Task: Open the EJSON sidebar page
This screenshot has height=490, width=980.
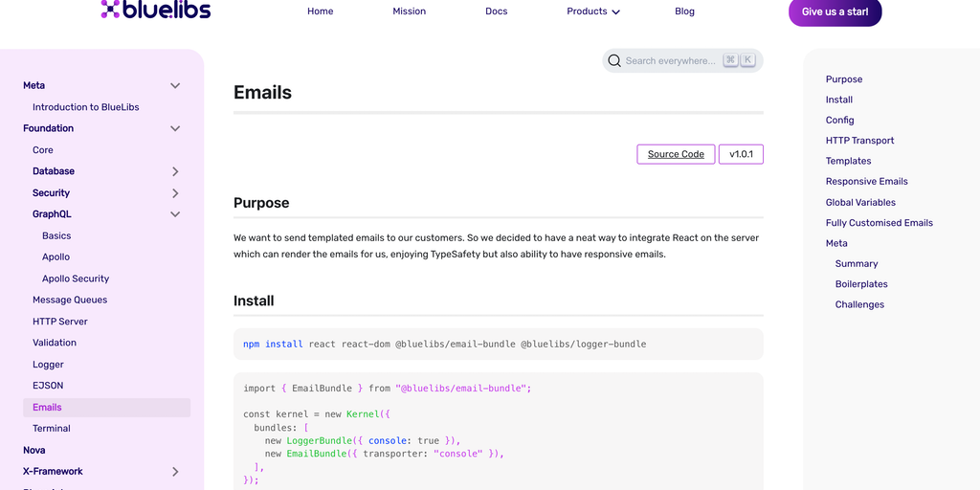Action: coord(48,386)
